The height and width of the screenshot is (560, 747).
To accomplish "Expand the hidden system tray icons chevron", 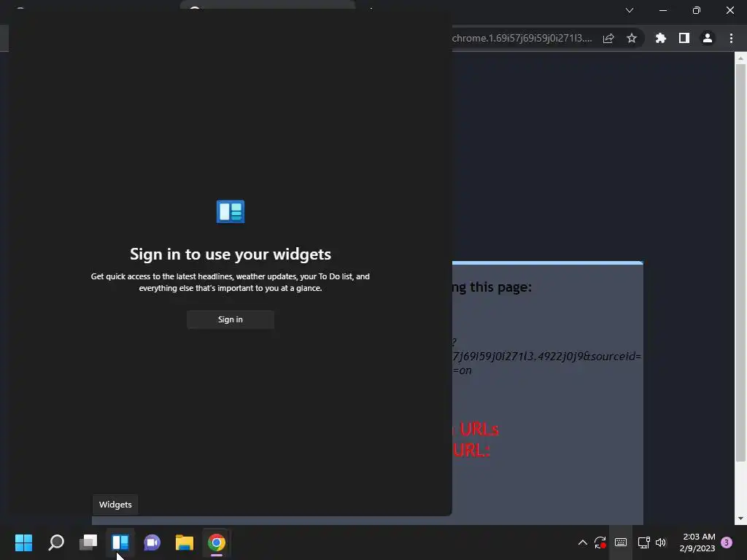I will click(583, 542).
